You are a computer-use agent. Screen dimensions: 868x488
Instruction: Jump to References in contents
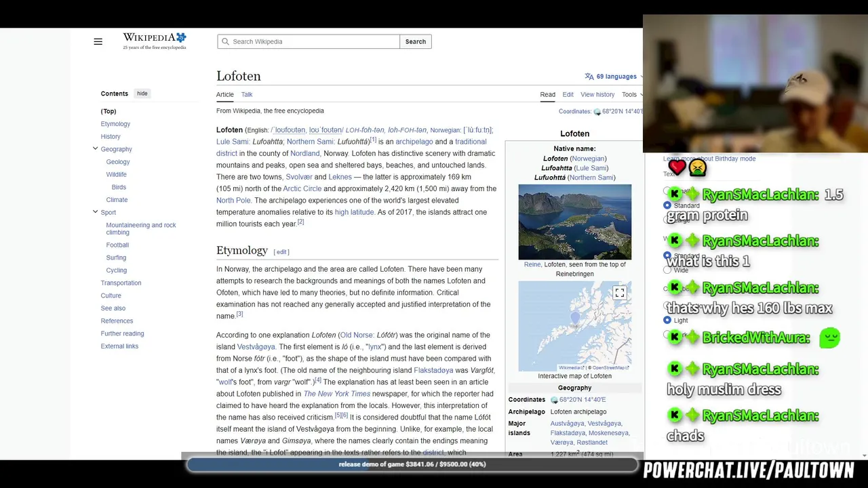(x=117, y=321)
